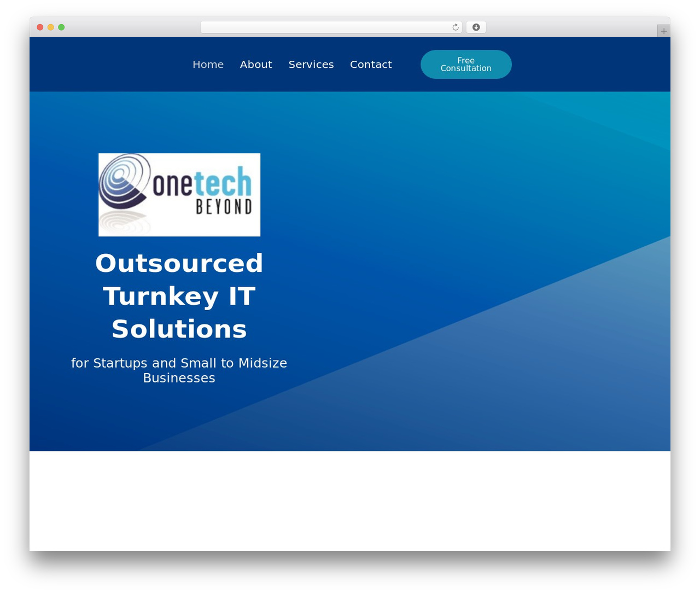Navigate to the Contact page

(371, 65)
